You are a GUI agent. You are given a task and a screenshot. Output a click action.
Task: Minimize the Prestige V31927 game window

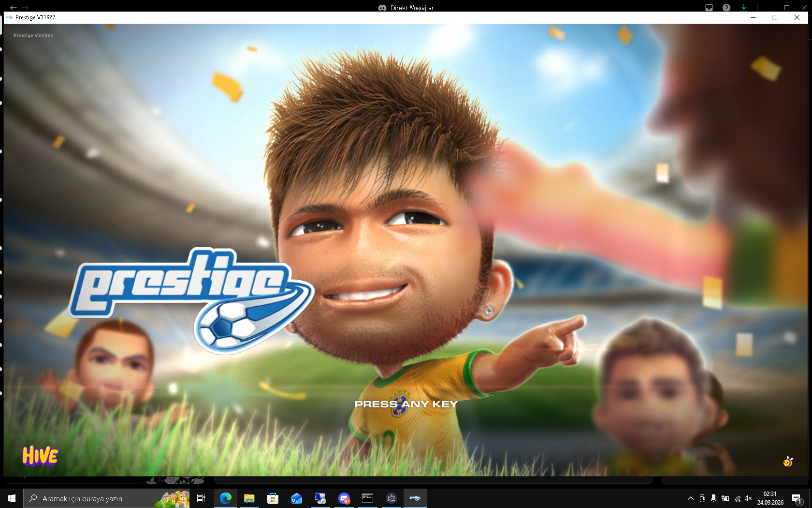tap(753, 17)
